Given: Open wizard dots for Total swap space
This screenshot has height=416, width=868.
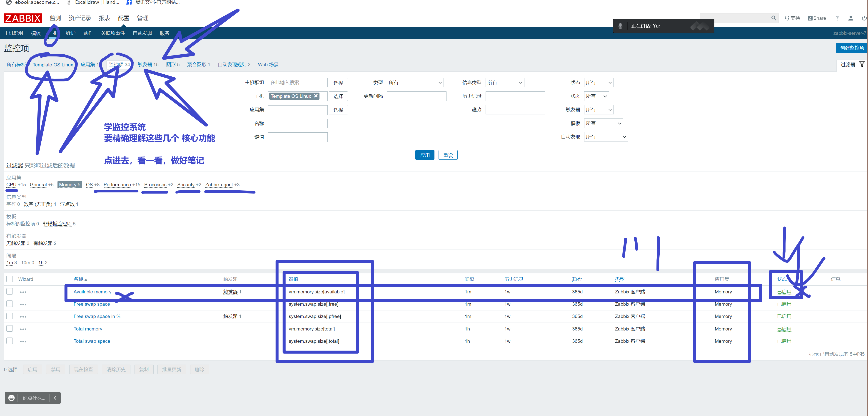Looking at the screenshot, I should 23,342.
